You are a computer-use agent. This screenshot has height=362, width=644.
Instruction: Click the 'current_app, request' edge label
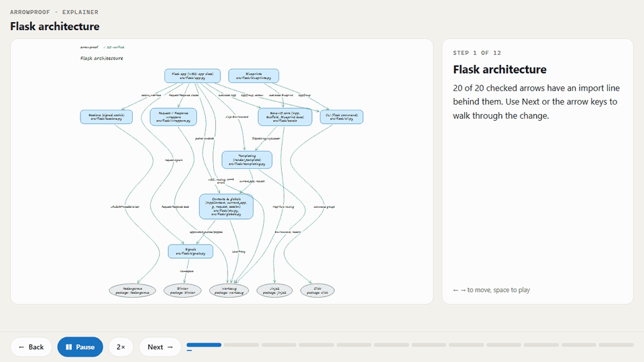tap(252, 181)
